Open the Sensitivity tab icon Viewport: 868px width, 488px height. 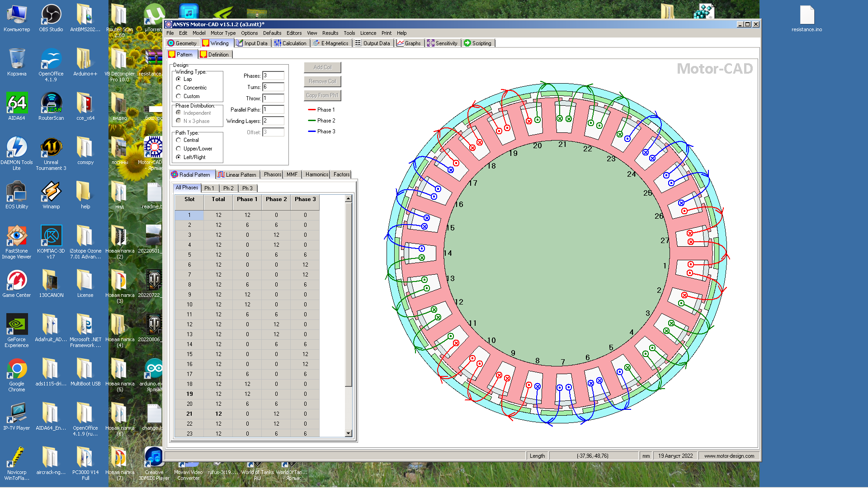[x=431, y=43]
